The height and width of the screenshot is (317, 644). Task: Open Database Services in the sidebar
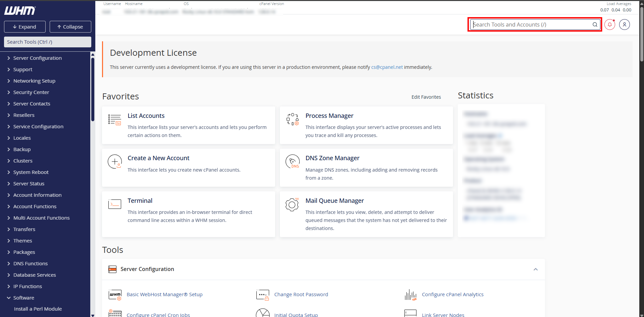35,275
